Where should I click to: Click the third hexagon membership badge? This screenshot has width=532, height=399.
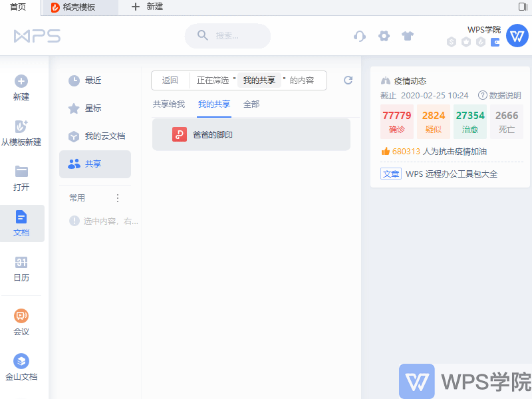(x=480, y=43)
